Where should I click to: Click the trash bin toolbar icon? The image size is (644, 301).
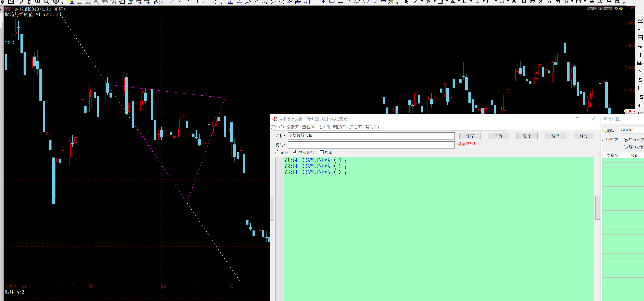tap(549, 2)
